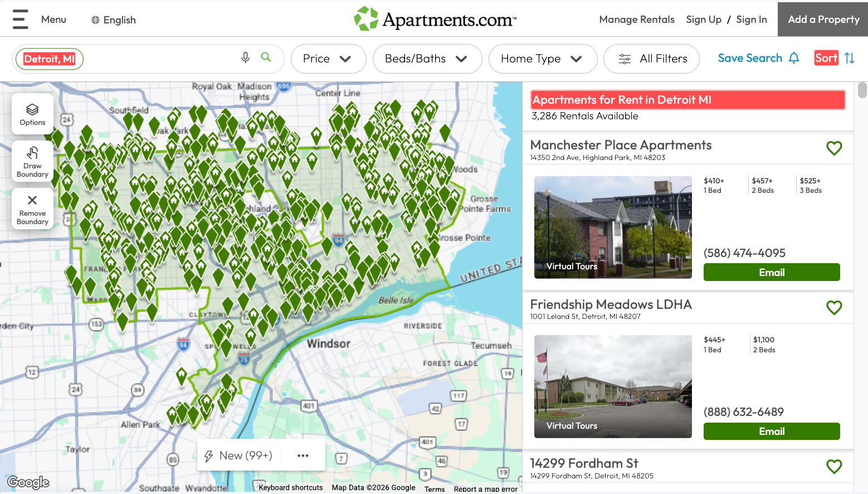The image size is (868, 494).
Task: Open Manchester Place Apartments photo thumbnail
Action: (613, 227)
